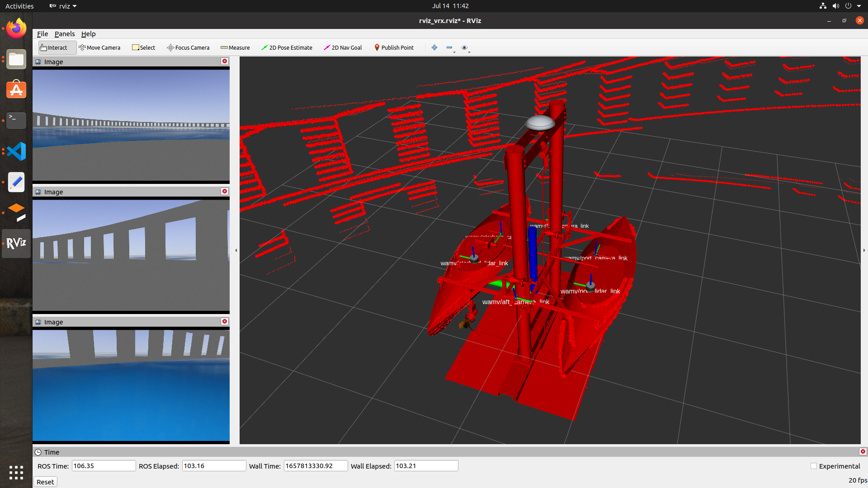Enable the Experimental checkbox

pyautogui.click(x=814, y=466)
